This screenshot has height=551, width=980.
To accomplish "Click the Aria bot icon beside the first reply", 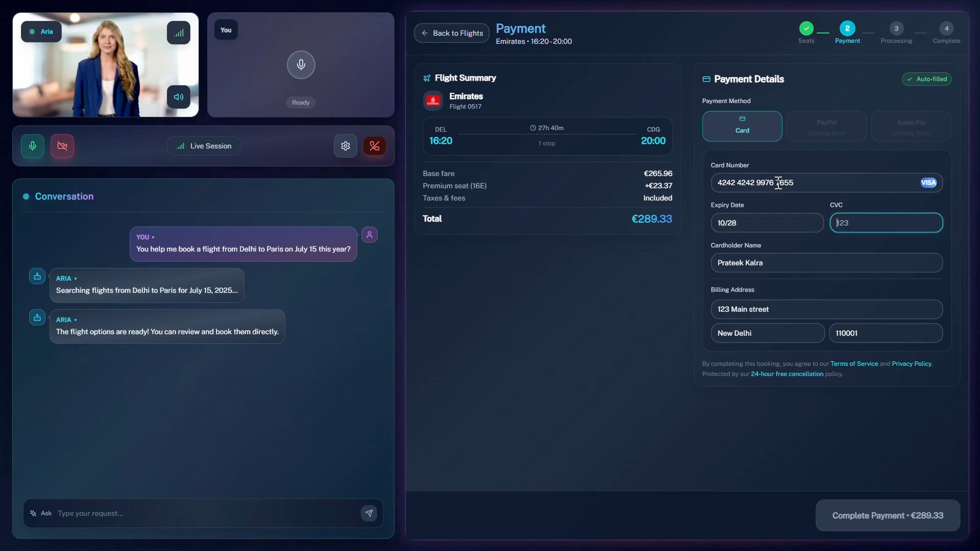I will click(37, 277).
